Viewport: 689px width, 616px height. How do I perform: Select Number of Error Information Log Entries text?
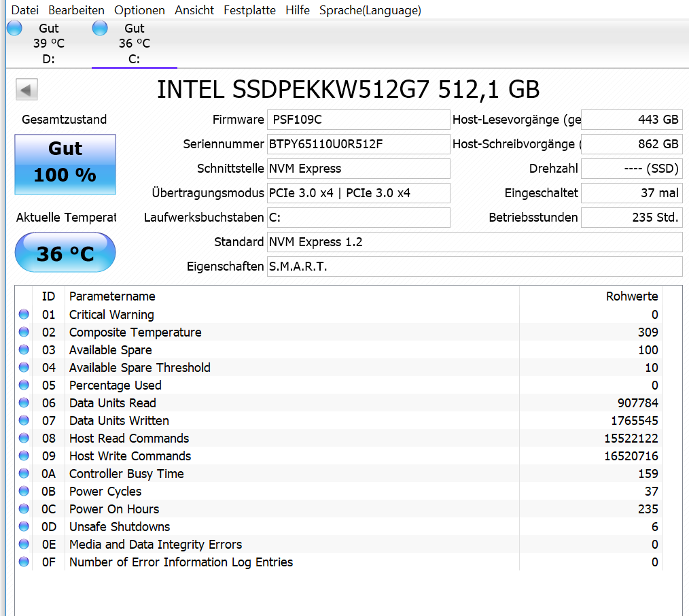(x=181, y=562)
